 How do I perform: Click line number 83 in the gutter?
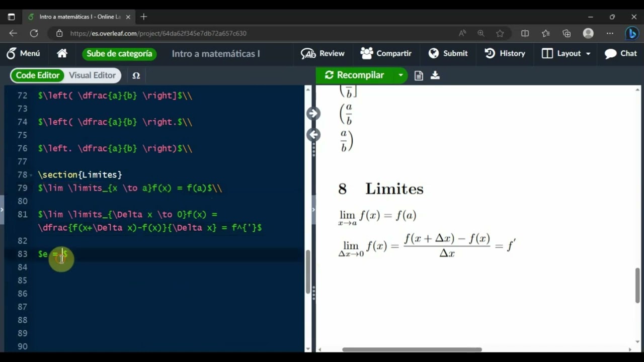22,254
